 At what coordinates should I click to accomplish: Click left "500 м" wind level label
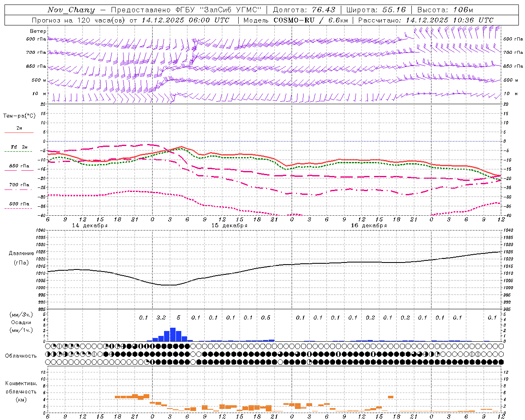click(x=39, y=80)
